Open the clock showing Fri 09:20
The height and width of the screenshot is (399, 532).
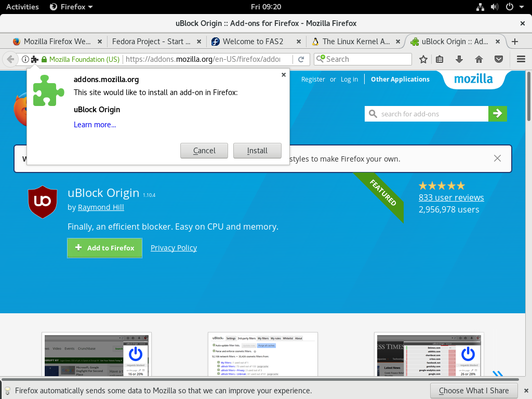(266, 7)
